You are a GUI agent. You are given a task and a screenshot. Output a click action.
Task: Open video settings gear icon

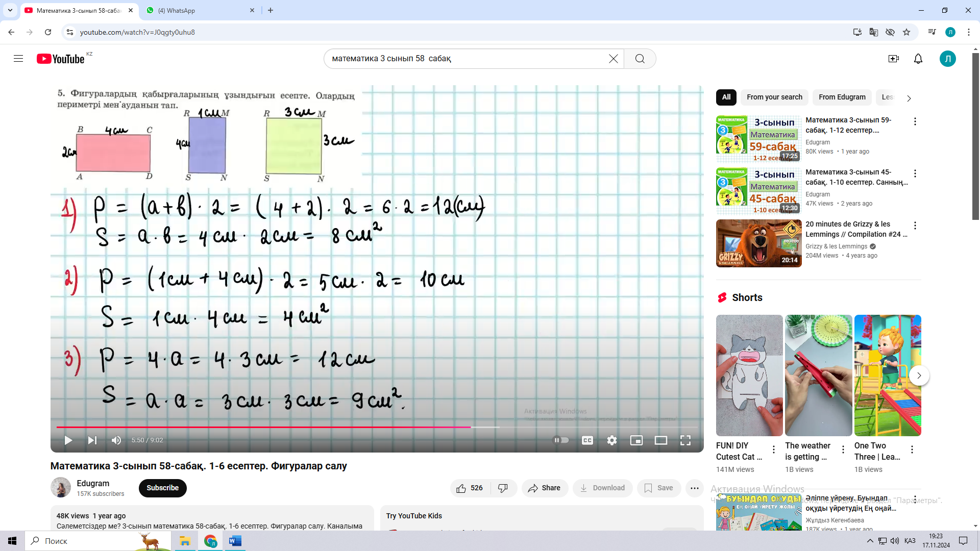[x=611, y=440]
